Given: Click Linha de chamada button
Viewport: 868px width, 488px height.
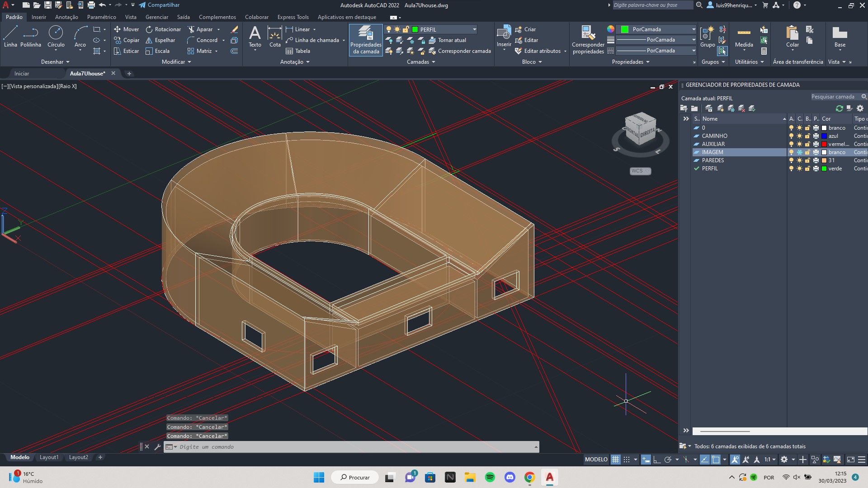Looking at the screenshot, I should pyautogui.click(x=312, y=40).
